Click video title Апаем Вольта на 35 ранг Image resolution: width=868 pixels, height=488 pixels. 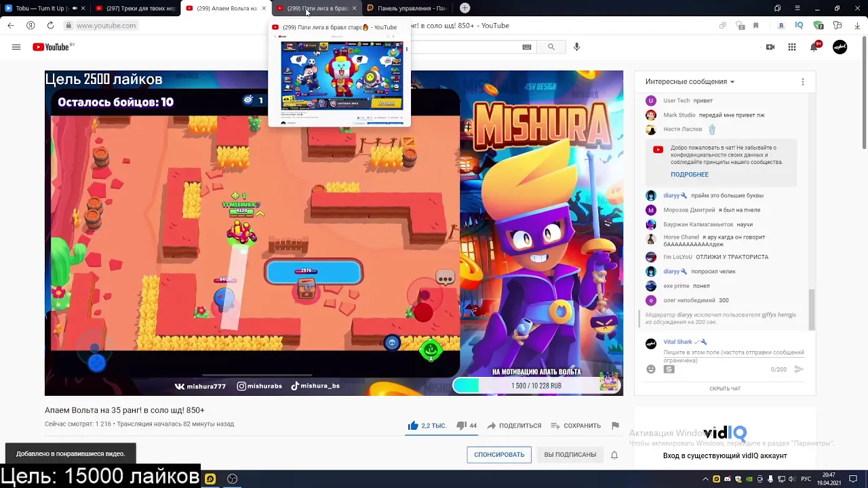pyautogui.click(x=125, y=410)
